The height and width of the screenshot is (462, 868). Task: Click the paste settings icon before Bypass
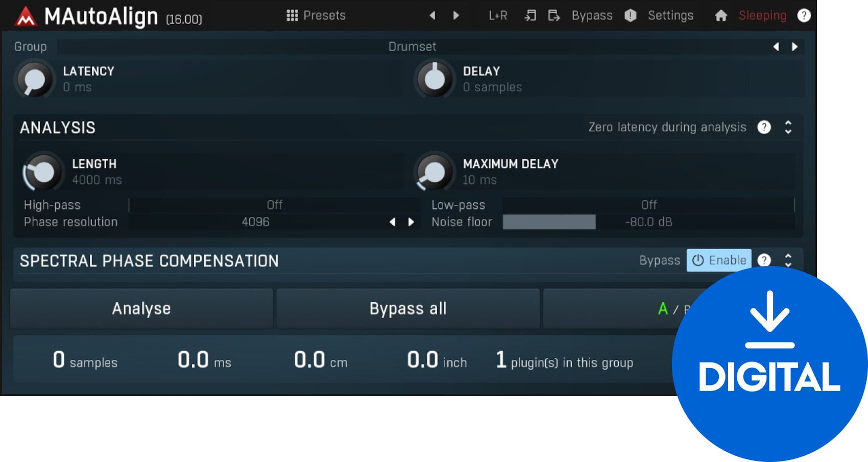[x=553, y=16]
